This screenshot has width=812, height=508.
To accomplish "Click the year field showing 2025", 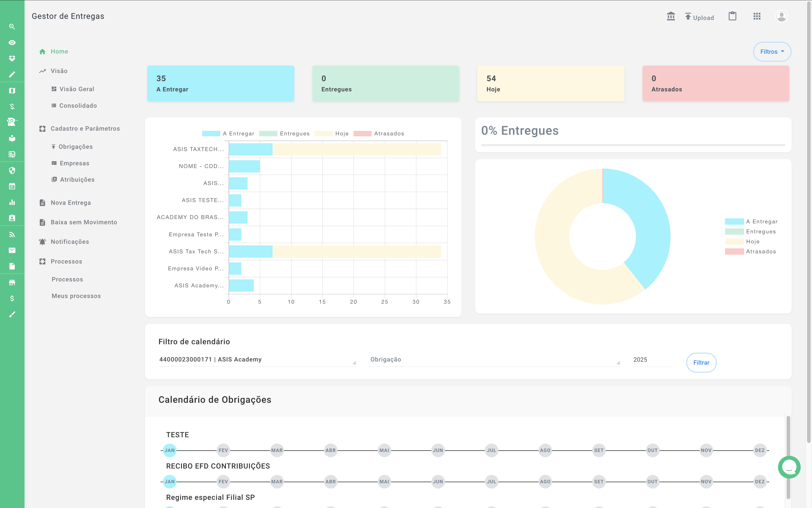I will tap(653, 359).
